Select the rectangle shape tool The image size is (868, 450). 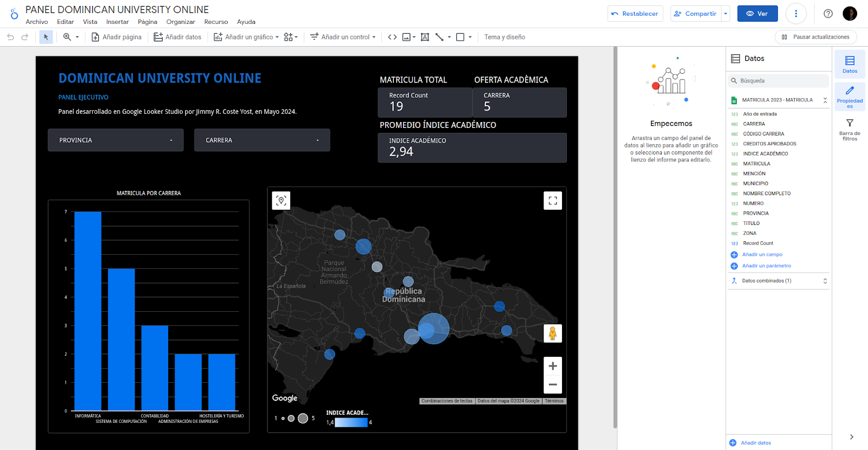pos(460,37)
